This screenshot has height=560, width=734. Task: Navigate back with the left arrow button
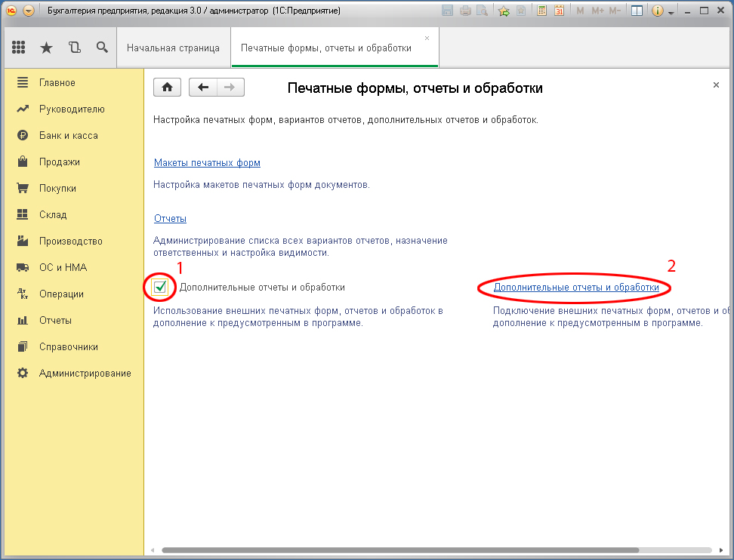pos(202,87)
